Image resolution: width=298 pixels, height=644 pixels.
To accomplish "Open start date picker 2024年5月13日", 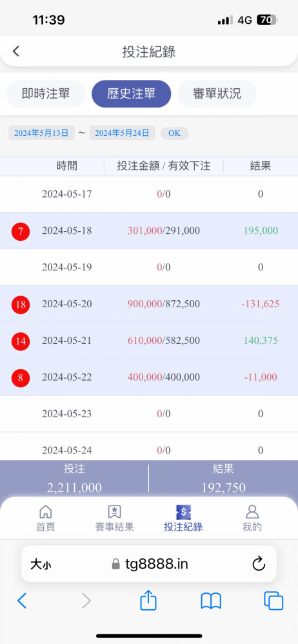I will 41,133.
